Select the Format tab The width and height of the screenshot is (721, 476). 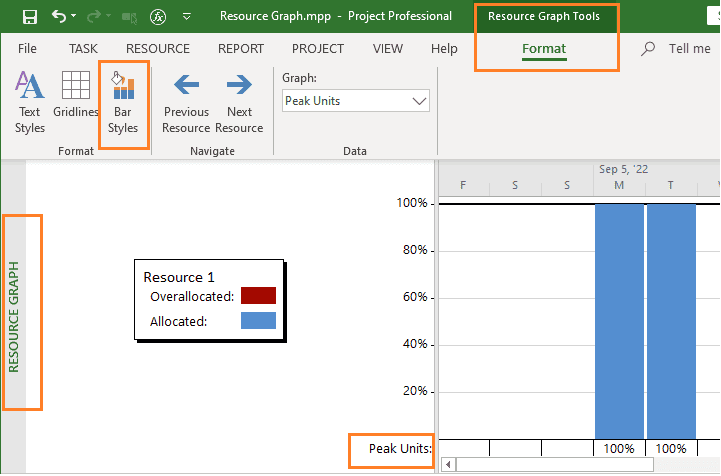544,49
